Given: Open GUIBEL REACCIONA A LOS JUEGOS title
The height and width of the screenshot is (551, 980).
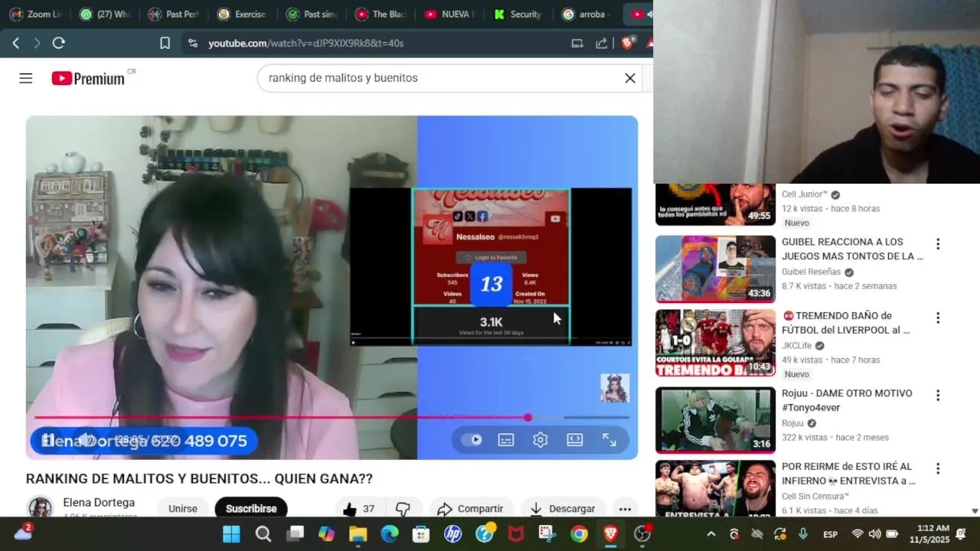Looking at the screenshot, I should click(852, 249).
